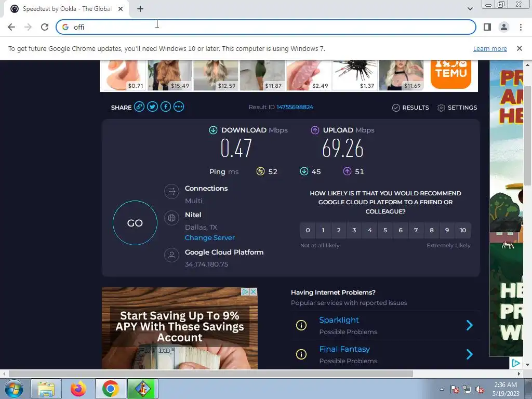Close the savings account ad
The height and width of the screenshot is (399, 532).
pyautogui.click(x=253, y=292)
